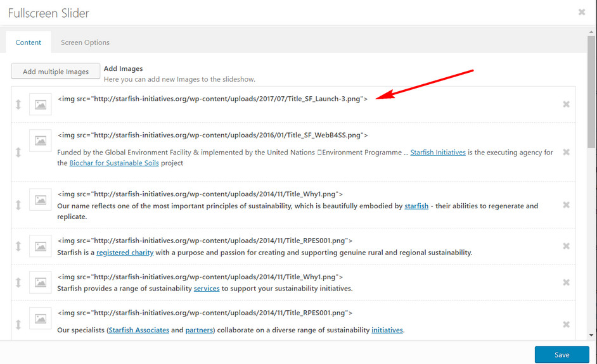Follow the starfish hyperlink
Image resolution: width=597 pixels, height=364 pixels.
(x=416, y=206)
